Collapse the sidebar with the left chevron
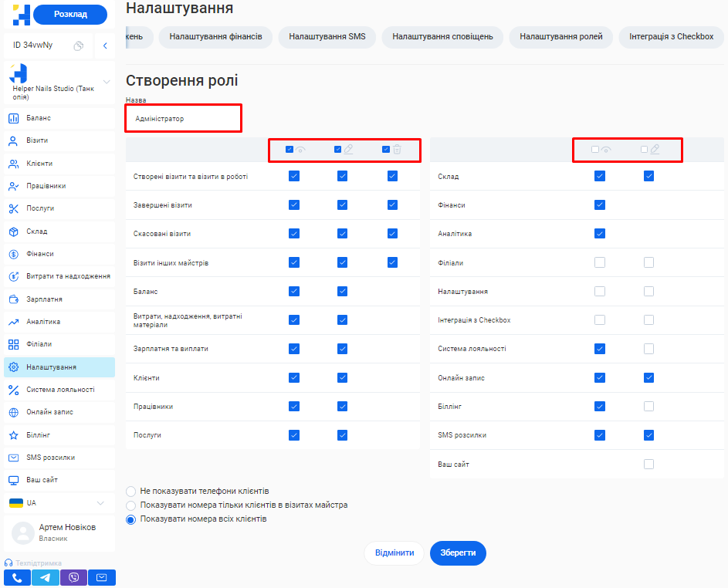 (x=104, y=46)
